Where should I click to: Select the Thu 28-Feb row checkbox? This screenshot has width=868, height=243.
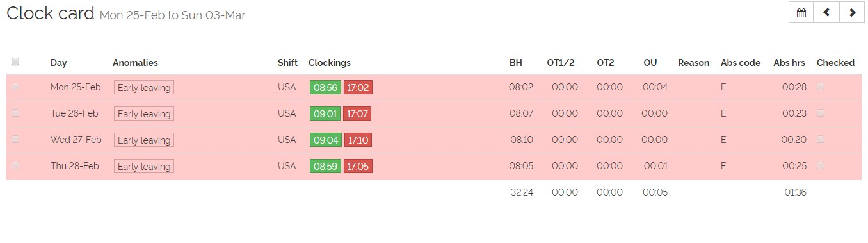pos(15,165)
